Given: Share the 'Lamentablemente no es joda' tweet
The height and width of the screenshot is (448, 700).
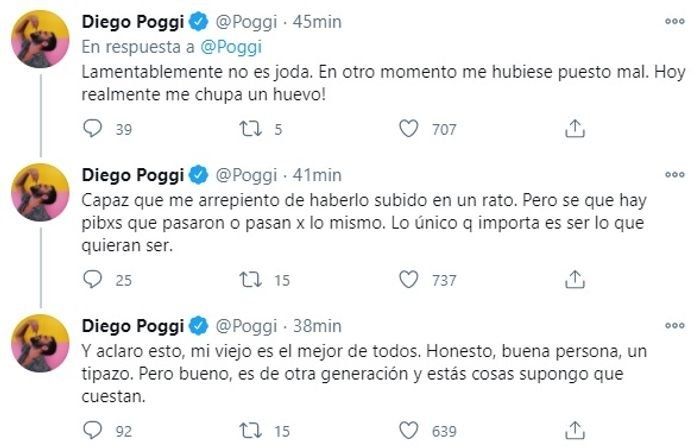Looking at the screenshot, I should 575,128.
